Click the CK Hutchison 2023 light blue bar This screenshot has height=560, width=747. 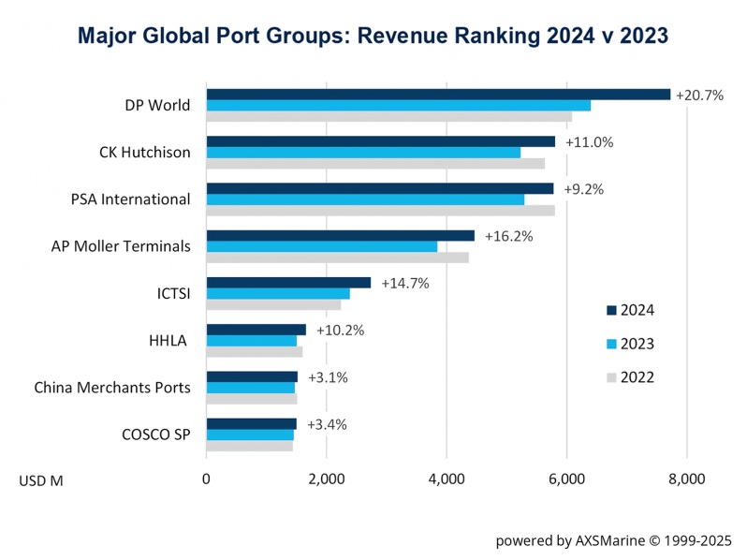(x=363, y=153)
